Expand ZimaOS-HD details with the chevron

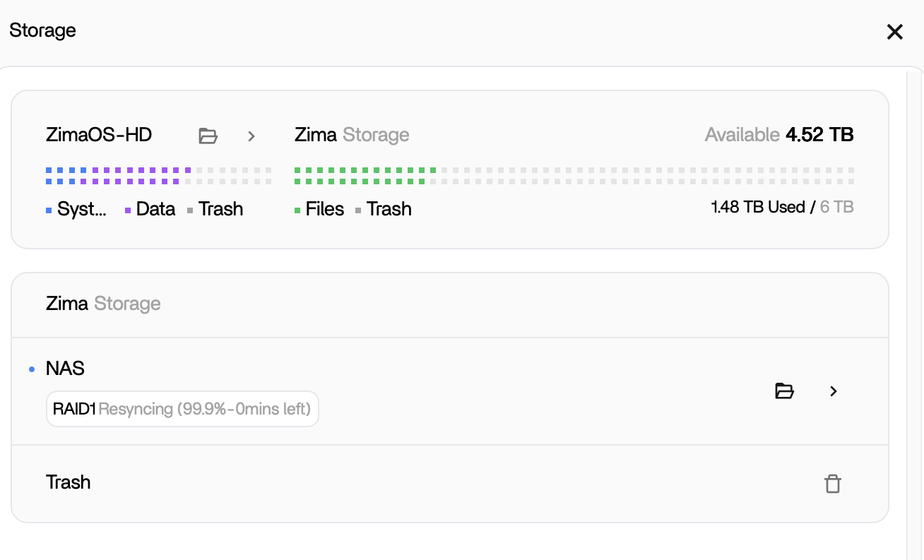coord(251,136)
